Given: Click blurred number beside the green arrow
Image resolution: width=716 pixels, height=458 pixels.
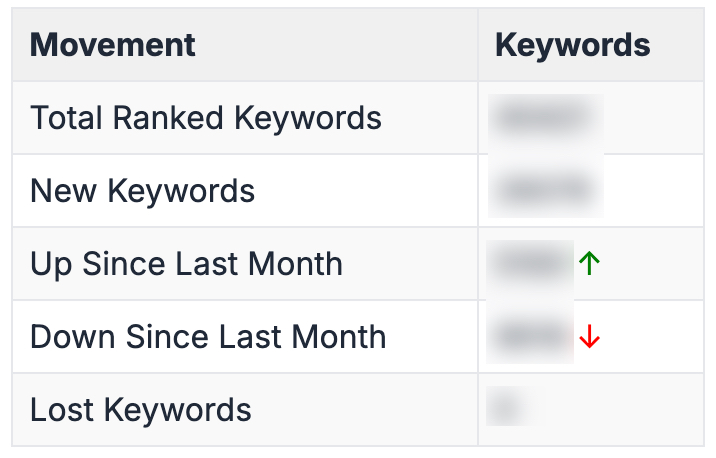Looking at the screenshot, I should tap(531, 264).
